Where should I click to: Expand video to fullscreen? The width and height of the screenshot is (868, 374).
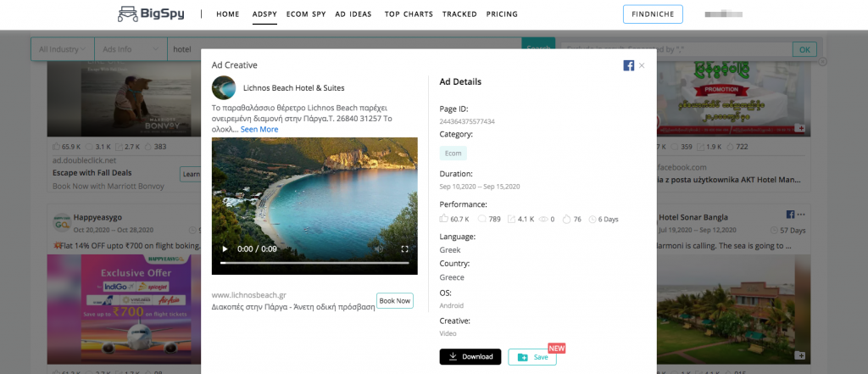pyautogui.click(x=404, y=249)
